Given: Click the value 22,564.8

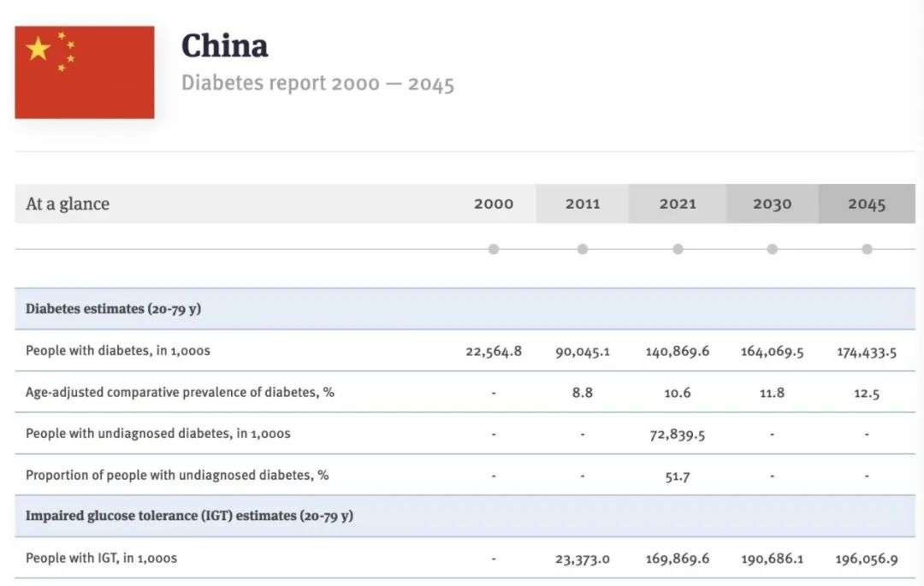Looking at the screenshot, I should pos(494,352).
